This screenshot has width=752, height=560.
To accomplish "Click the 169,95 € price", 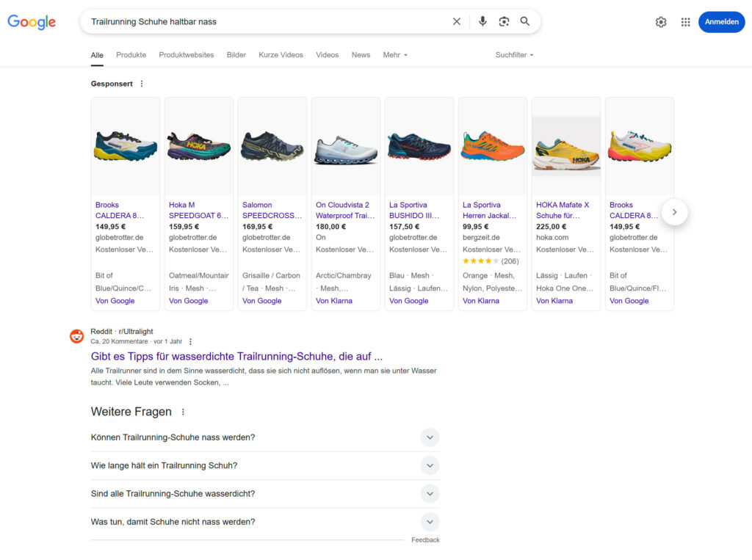I will (x=257, y=226).
